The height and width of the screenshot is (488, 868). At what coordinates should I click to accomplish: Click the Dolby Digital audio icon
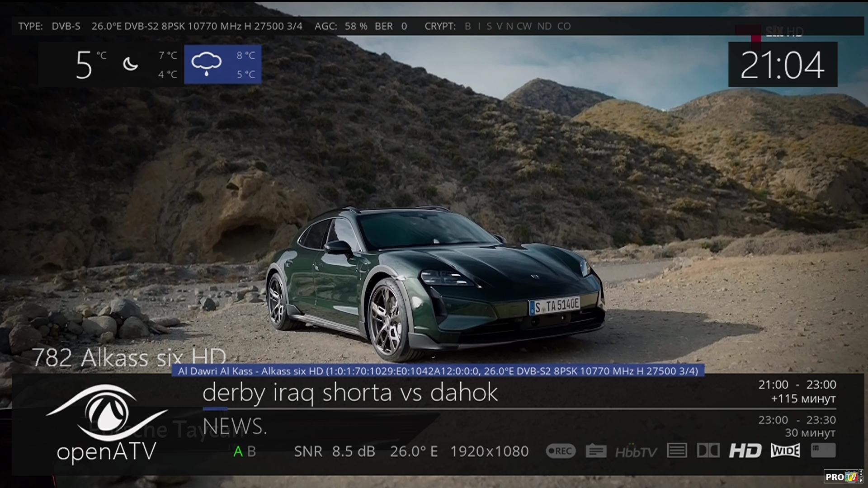[708, 450]
